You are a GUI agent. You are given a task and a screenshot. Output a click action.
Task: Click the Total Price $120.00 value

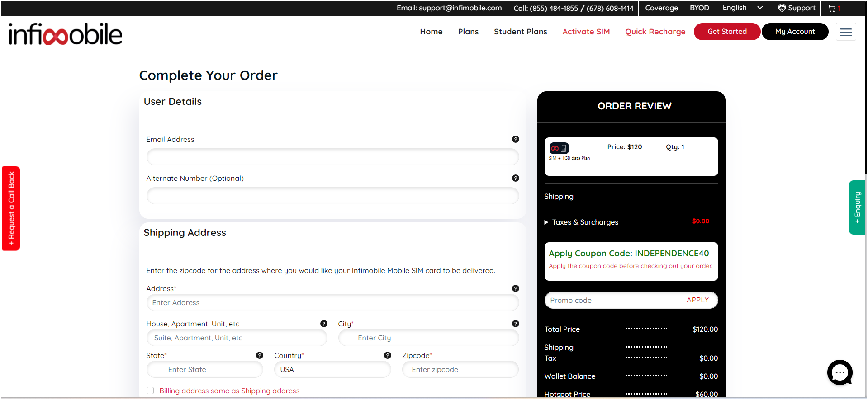[x=705, y=329]
